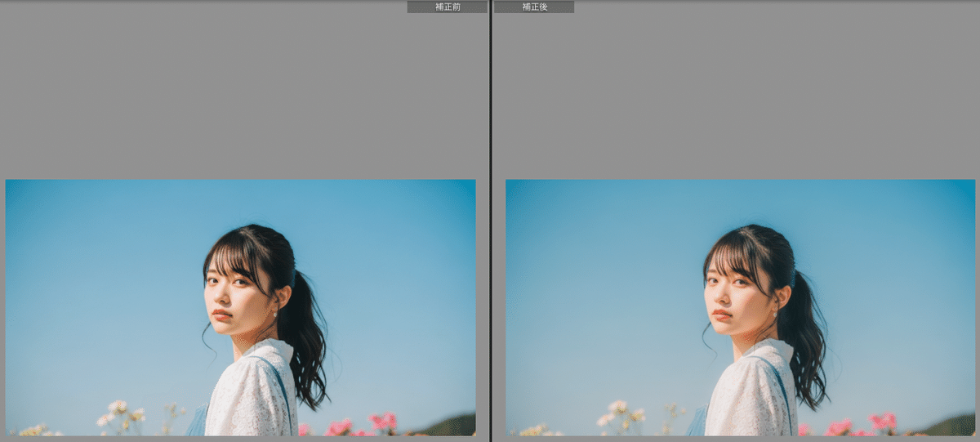The width and height of the screenshot is (980, 442).
Task: Click the white blouse in the after photo
Action: (749, 392)
